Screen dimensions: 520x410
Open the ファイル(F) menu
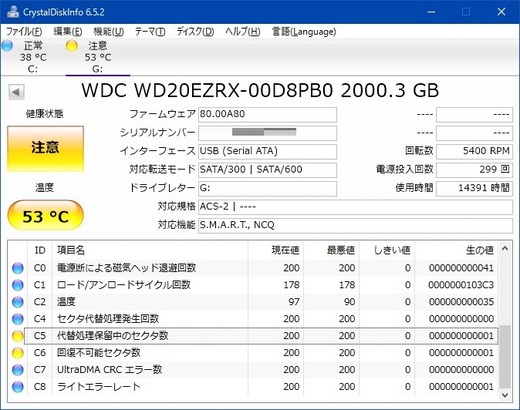[24, 32]
